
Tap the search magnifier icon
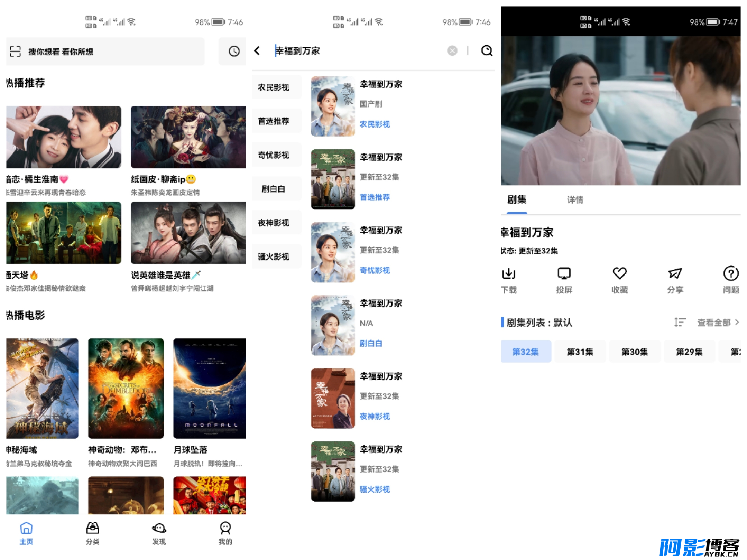(x=487, y=51)
